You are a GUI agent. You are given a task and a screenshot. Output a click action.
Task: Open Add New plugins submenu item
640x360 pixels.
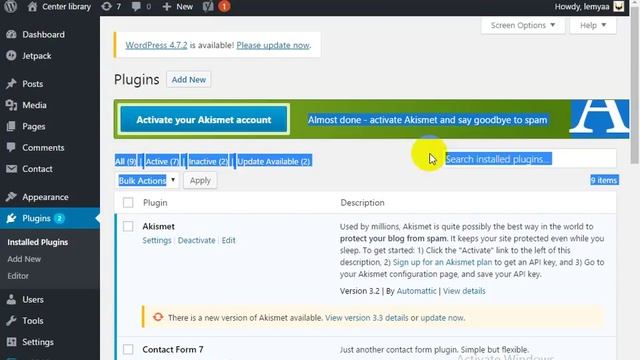coord(24,259)
